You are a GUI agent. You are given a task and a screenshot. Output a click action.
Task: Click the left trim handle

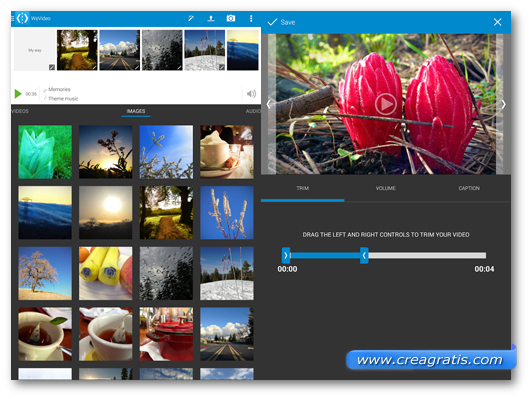(x=286, y=256)
